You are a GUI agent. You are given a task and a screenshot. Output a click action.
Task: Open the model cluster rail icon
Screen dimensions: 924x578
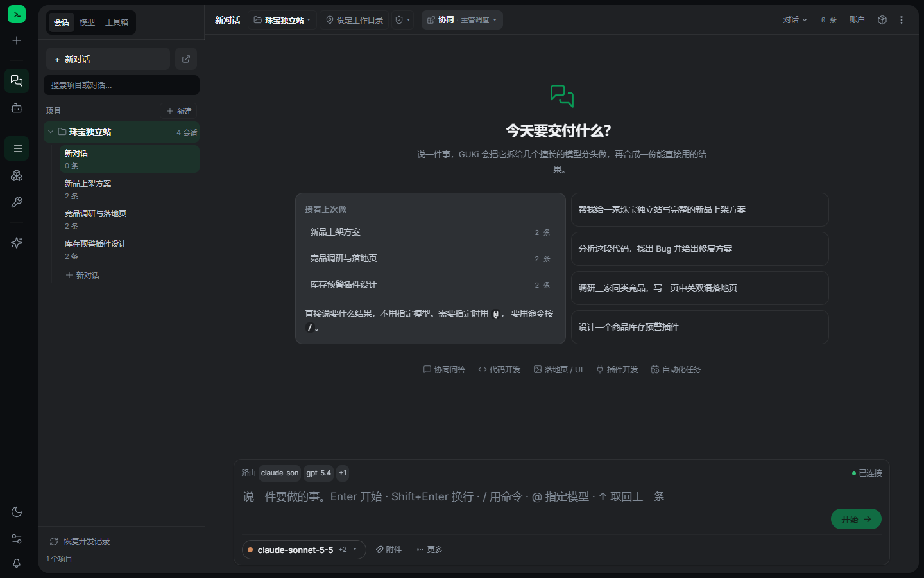(x=17, y=175)
